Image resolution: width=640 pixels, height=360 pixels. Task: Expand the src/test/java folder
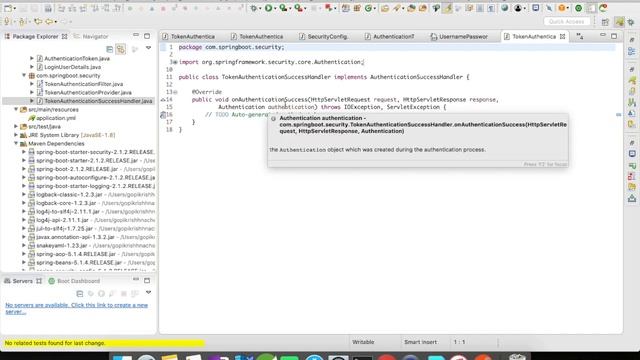[x=16, y=127]
